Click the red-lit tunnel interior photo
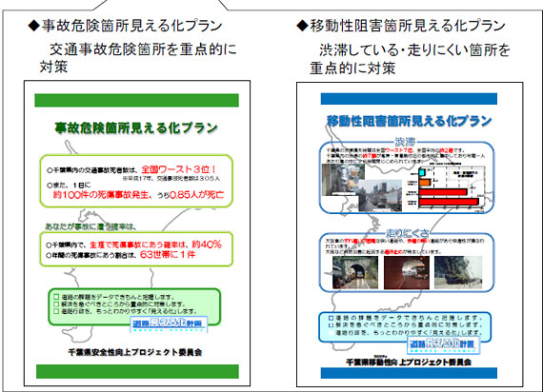Viewport: 543px width, 392px height. 407,273
